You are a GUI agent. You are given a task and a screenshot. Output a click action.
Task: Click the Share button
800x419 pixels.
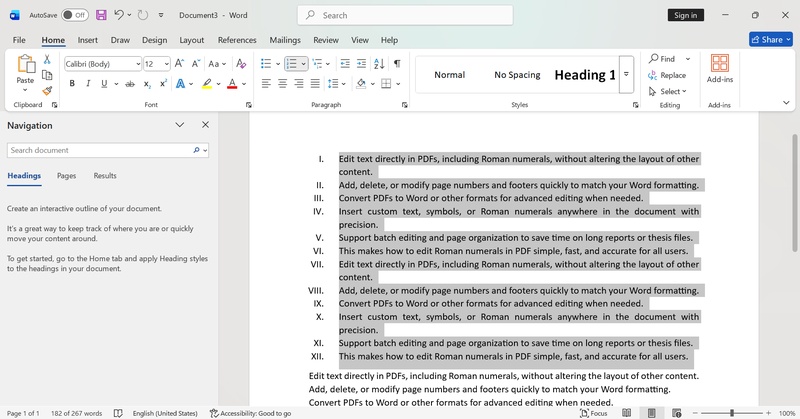click(770, 40)
